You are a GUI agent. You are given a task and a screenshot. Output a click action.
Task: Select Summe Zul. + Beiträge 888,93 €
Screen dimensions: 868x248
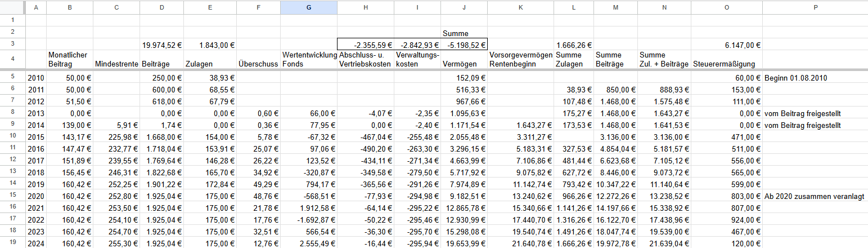[x=664, y=90]
